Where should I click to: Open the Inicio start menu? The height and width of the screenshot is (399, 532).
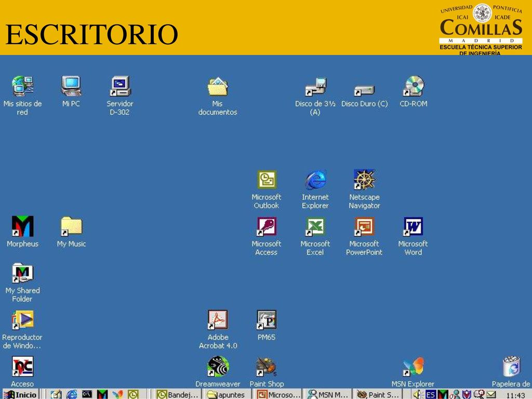20,395
